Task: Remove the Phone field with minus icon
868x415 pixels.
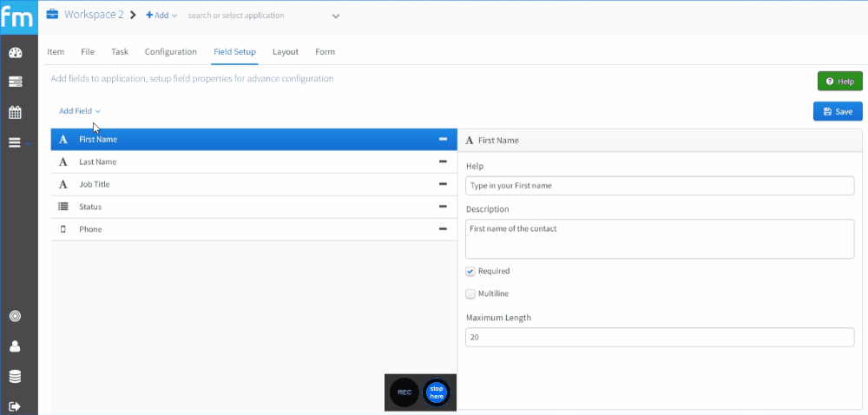Action: point(443,229)
